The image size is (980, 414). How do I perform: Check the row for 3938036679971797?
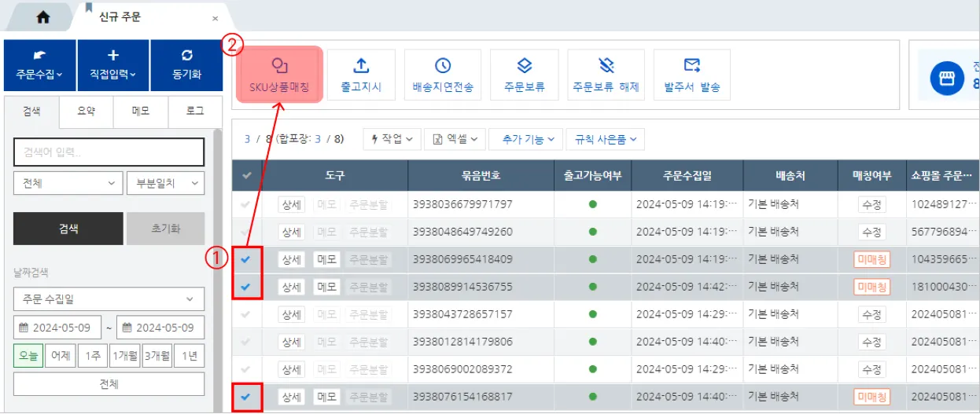(x=246, y=204)
